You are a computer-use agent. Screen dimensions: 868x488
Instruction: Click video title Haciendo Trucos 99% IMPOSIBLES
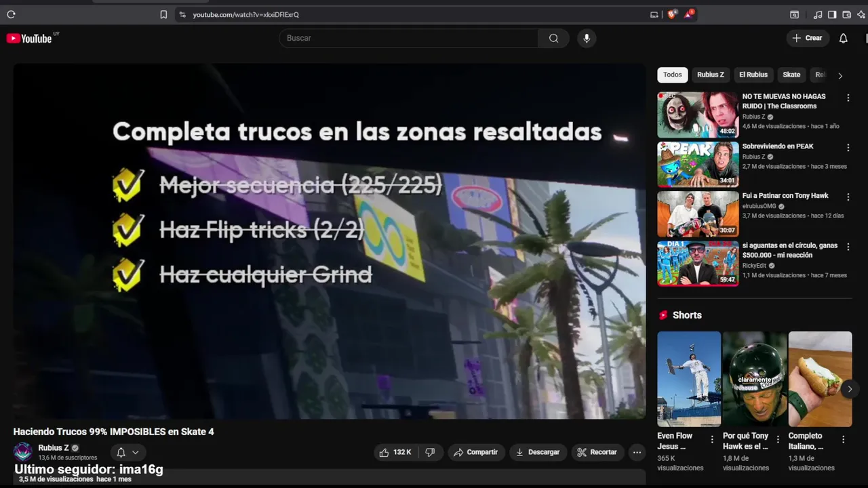pos(114,432)
